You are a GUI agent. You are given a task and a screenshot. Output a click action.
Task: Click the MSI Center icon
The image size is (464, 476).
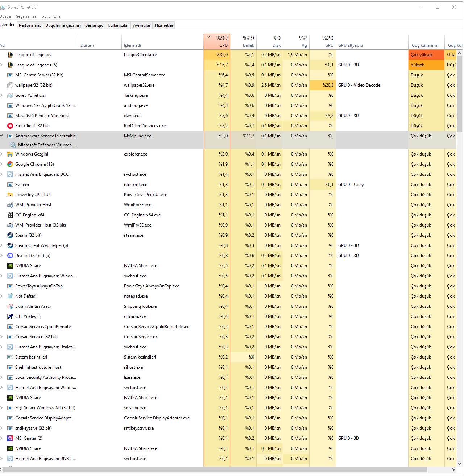point(10,438)
